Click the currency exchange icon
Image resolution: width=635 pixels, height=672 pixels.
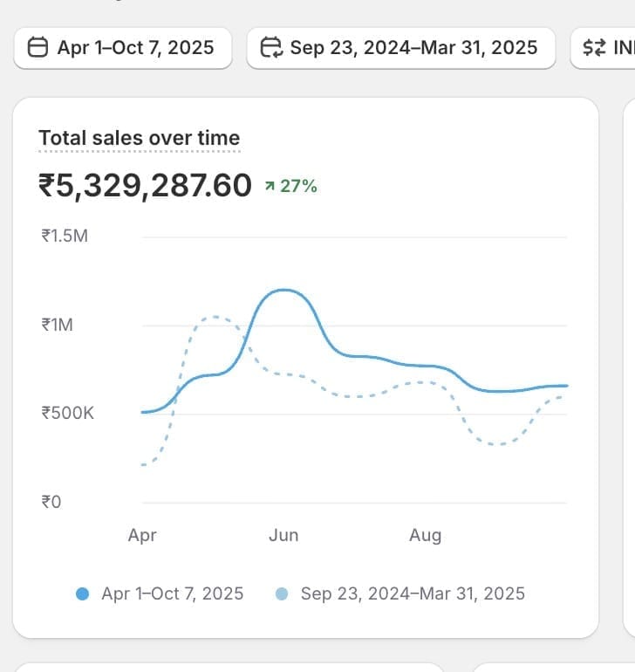point(594,48)
